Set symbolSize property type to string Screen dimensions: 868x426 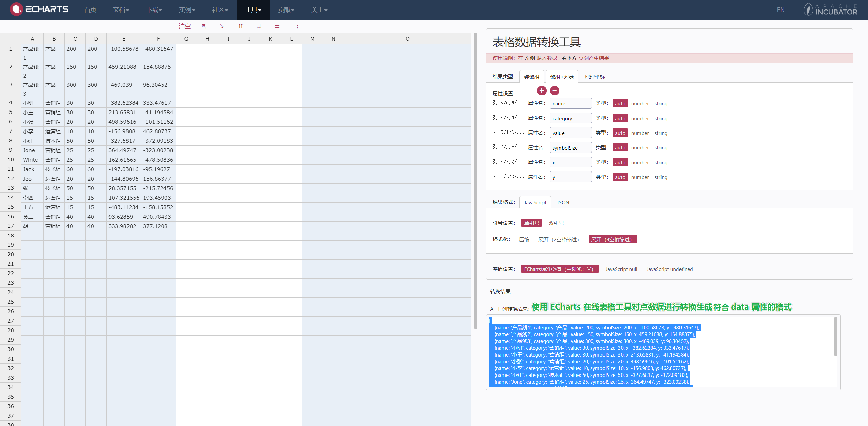(661, 147)
